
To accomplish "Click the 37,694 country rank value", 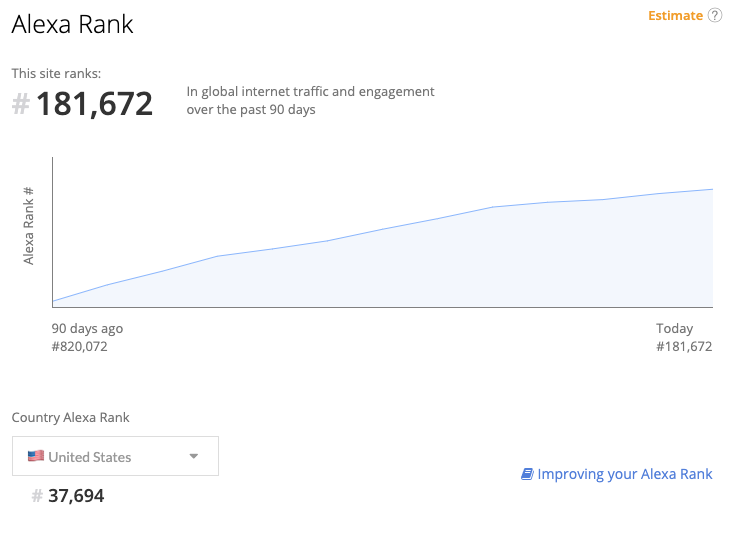I will 76,496.
